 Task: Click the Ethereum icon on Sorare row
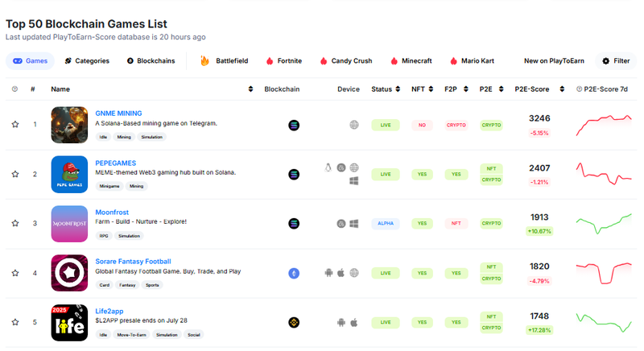click(x=294, y=273)
